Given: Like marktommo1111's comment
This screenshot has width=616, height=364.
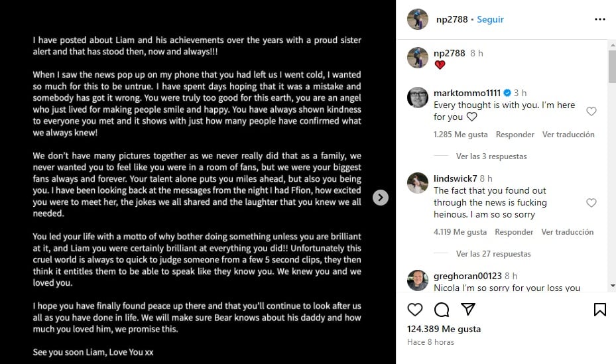Looking at the screenshot, I should tap(591, 111).
